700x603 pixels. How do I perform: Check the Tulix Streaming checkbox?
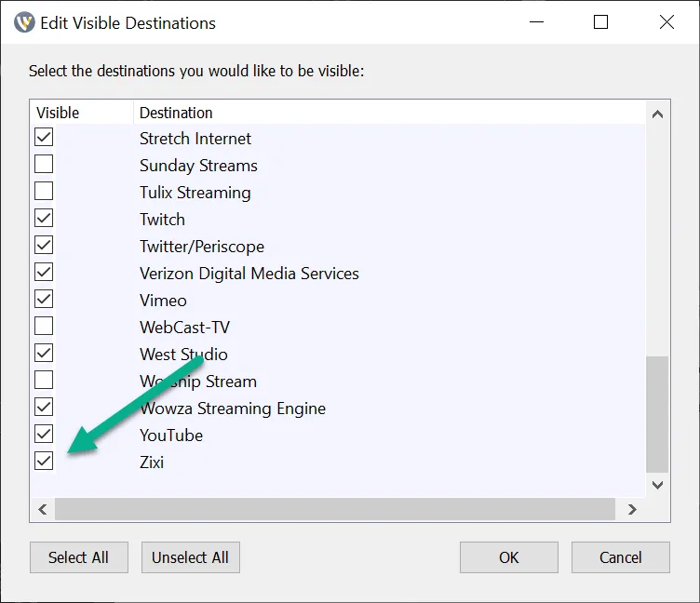pos(44,191)
